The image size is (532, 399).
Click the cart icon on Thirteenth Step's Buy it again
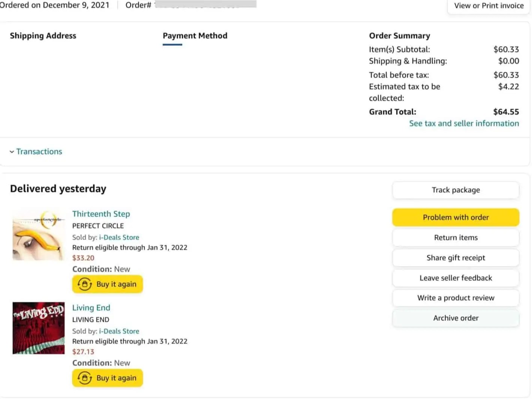click(x=85, y=284)
